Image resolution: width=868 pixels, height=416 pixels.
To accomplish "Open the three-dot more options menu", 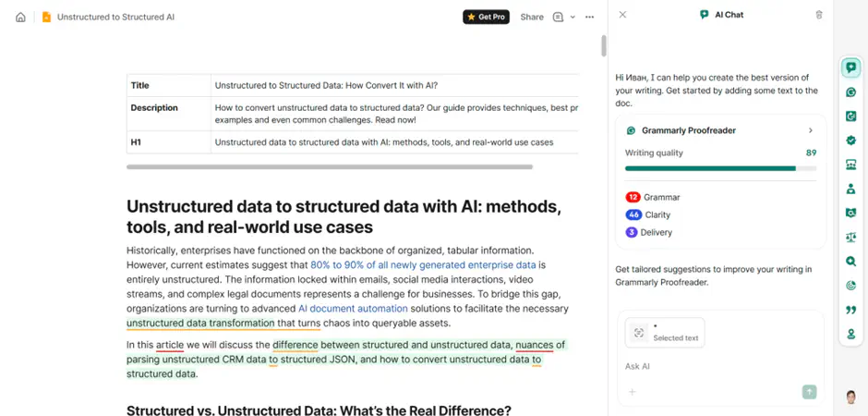I will pos(590,17).
